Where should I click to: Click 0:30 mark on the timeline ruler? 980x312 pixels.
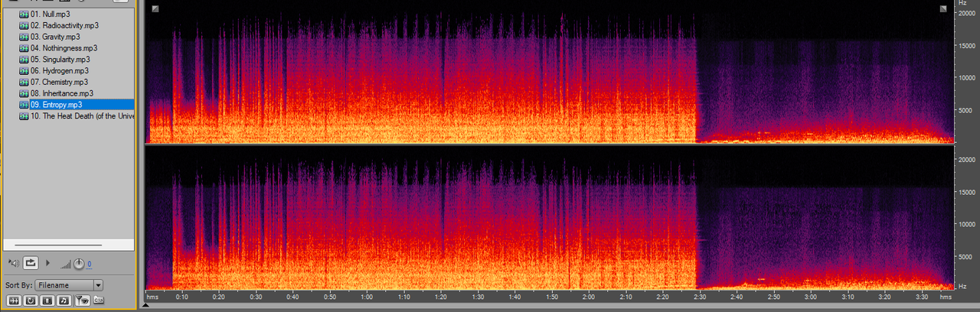(x=256, y=296)
